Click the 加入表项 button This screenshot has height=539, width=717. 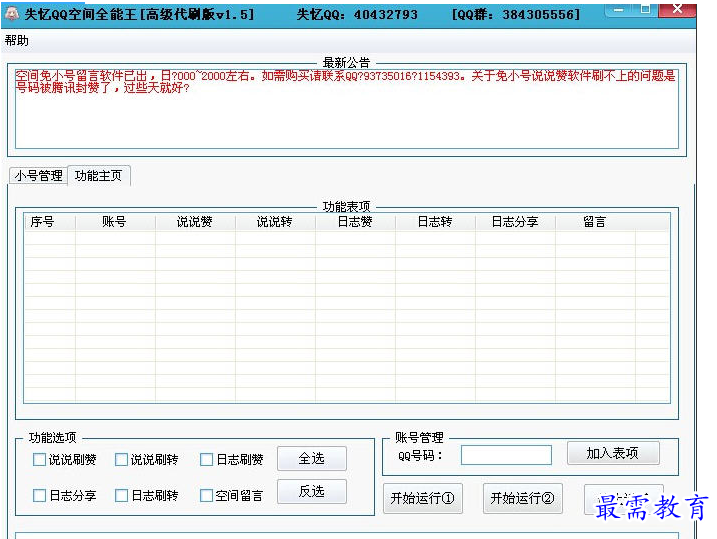613,454
